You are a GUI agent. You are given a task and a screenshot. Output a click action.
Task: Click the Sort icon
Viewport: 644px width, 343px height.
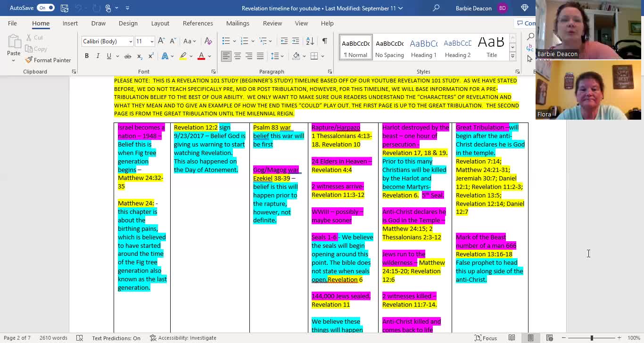(310, 41)
